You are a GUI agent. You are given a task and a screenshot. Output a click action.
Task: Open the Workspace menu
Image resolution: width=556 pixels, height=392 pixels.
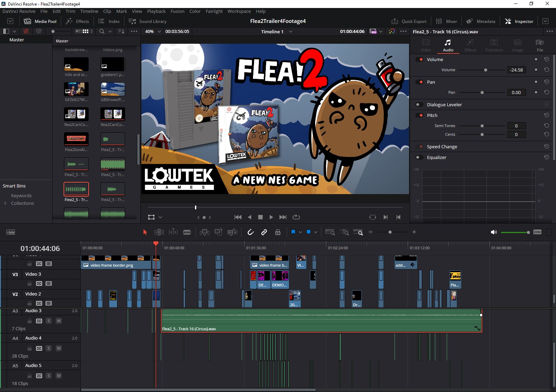239,11
